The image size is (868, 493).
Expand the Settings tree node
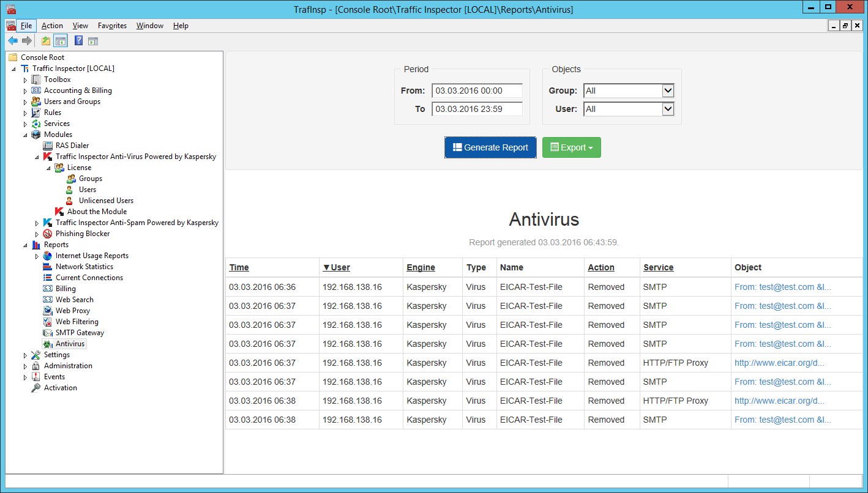click(25, 355)
